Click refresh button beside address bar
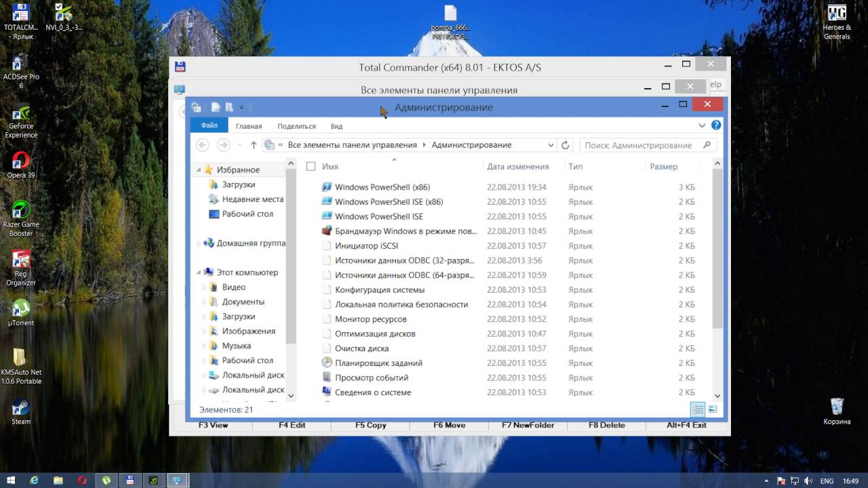The image size is (868, 488). click(566, 145)
